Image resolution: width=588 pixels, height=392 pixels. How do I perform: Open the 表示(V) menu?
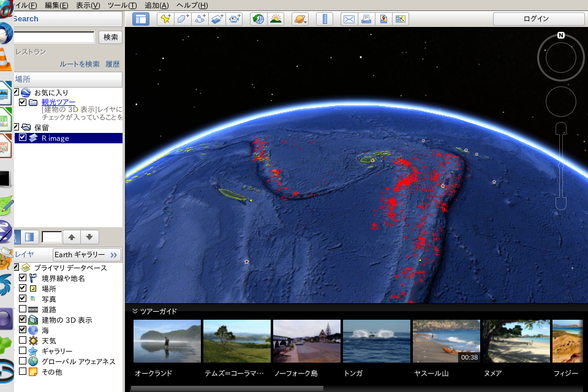click(x=88, y=6)
